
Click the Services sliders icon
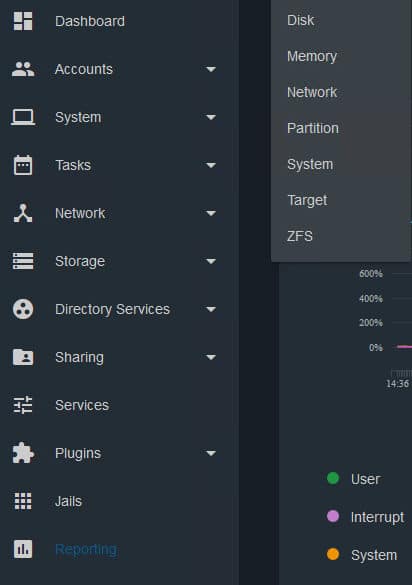[x=23, y=405]
